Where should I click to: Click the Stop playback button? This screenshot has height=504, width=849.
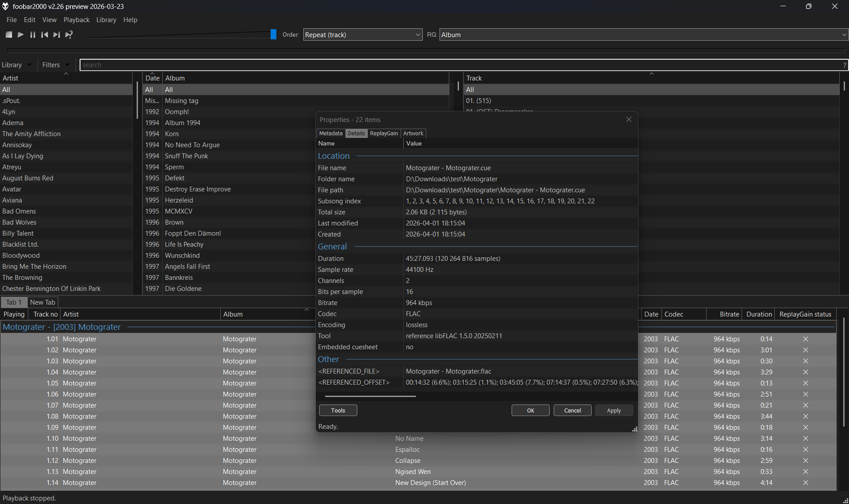[9, 34]
